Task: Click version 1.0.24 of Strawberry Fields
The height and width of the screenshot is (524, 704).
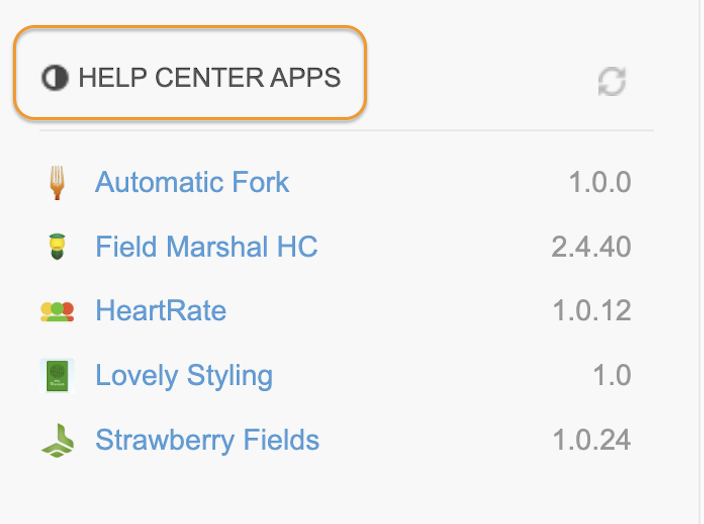Action: tap(592, 440)
